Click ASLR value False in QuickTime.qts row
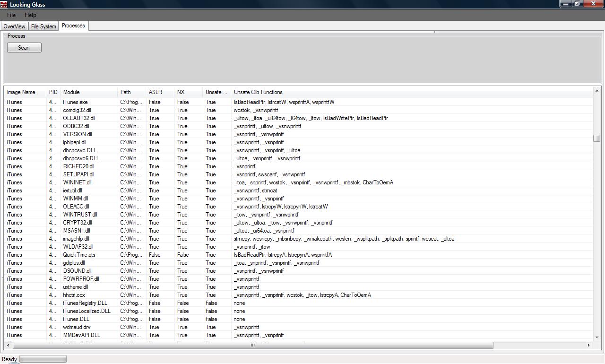Screen dimensions: 605x364 (155, 255)
